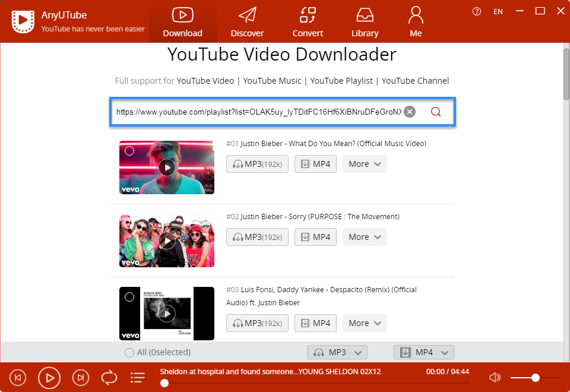The height and width of the screenshot is (392, 570).
Task: Click the red search magnifier icon
Action: 435,112
